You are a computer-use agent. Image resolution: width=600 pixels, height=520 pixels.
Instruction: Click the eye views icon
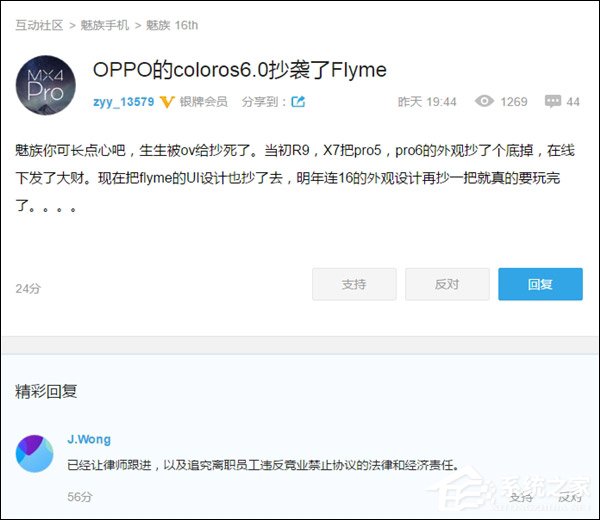[x=484, y=101]
